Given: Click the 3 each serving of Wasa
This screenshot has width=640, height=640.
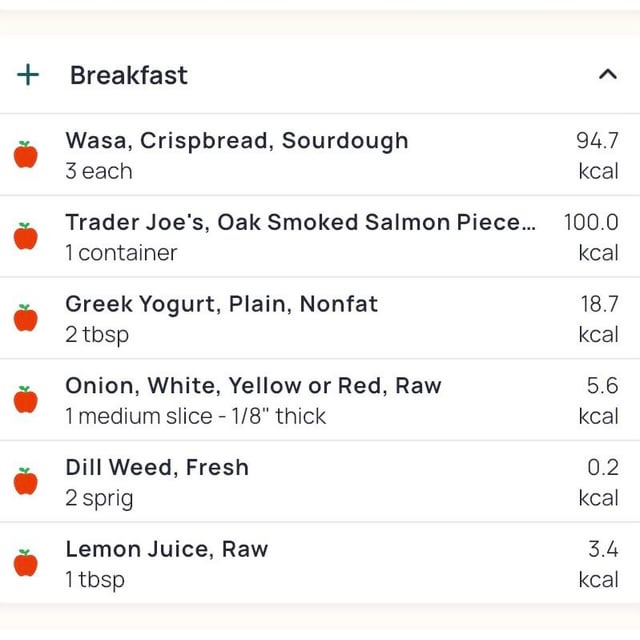Looking at the screenshot, I should pyautogui.click(x=99, y=171).
